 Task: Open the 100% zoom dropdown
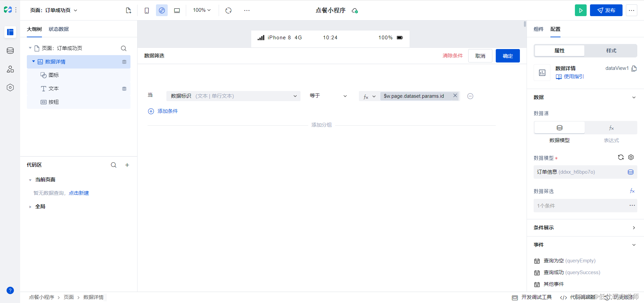click(202, 10)
